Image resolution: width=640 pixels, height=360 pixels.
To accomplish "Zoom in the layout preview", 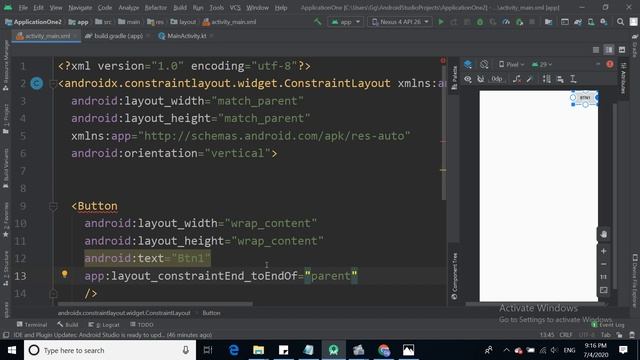I will pyautogui.click(x=604, y=251).
